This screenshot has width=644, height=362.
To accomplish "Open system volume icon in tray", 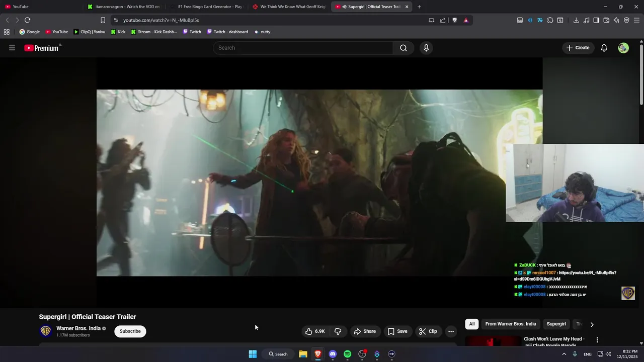I will coord(608,354).
